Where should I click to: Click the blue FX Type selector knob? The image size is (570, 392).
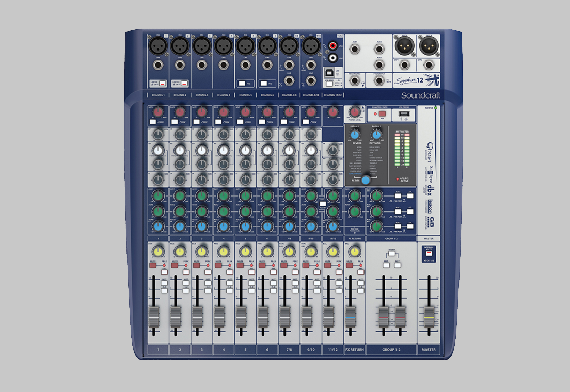(x=366, y=180)
